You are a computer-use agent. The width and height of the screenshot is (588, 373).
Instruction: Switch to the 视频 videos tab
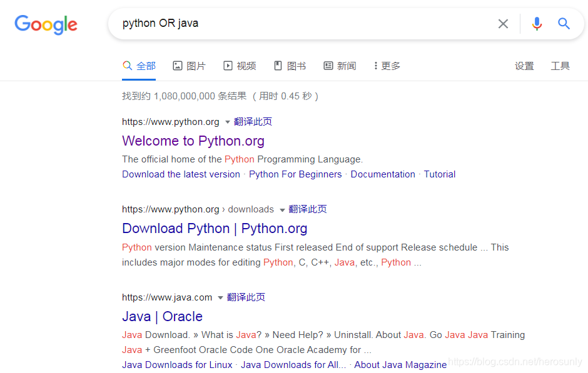pyautogui.click(x=240, y=66)
